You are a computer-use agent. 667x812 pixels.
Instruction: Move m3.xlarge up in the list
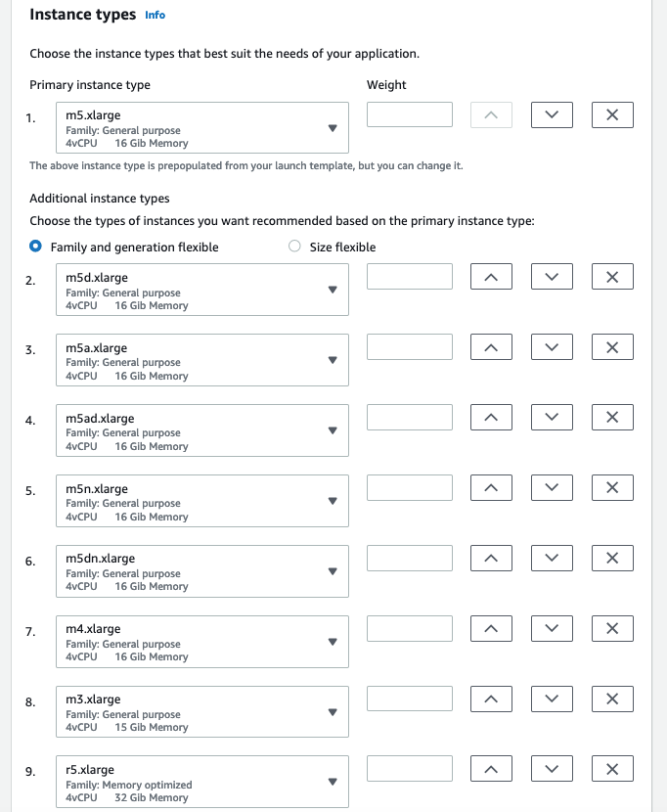click(491, 699)
